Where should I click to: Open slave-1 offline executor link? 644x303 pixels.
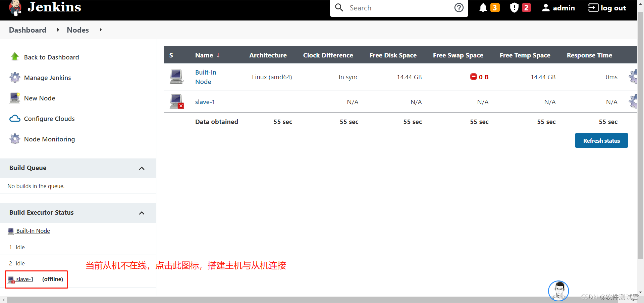tap(25, 279)
